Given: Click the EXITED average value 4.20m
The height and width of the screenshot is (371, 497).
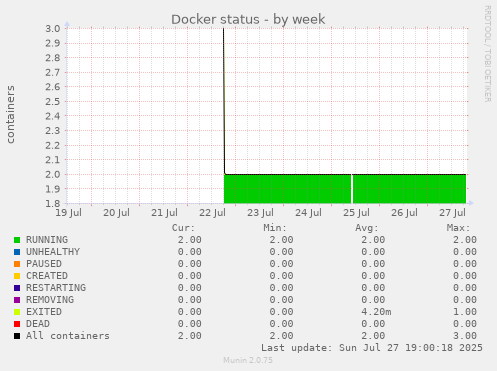Looking at the screenshot, I should click(376, 312).
